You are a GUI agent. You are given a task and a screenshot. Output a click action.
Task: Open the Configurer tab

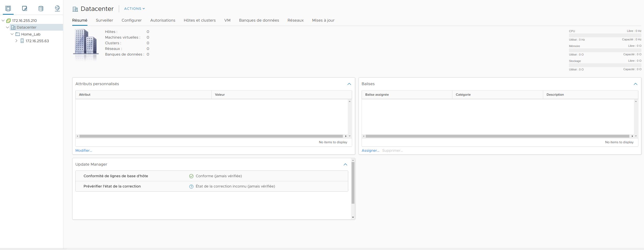click(132, 20)
